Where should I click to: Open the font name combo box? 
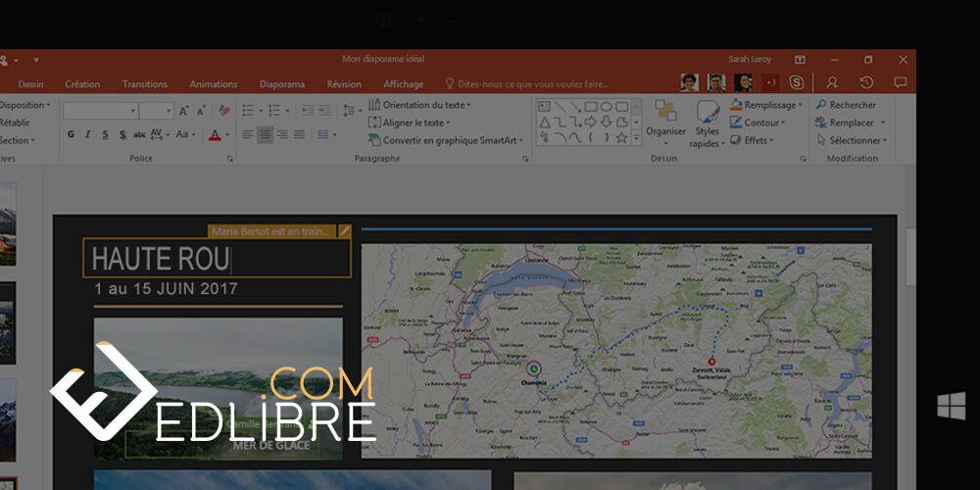[101, 112]
